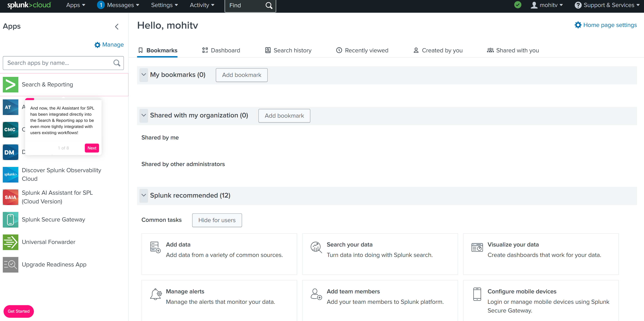Open the Activity dropdown menu

(202, 5)
